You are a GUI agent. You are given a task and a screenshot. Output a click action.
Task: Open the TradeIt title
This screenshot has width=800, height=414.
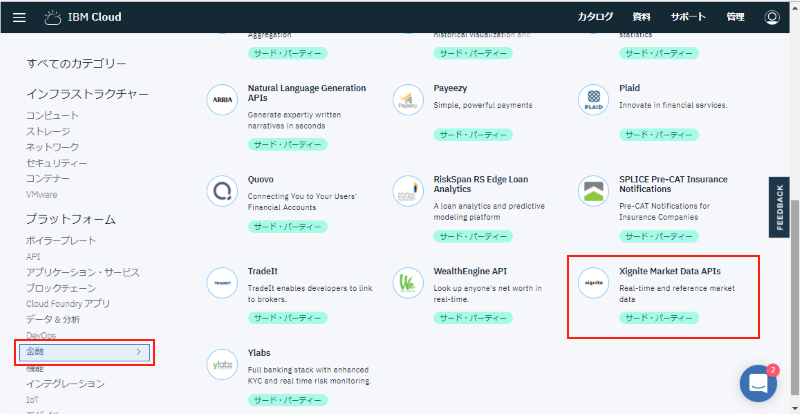[x=262, y=271]
